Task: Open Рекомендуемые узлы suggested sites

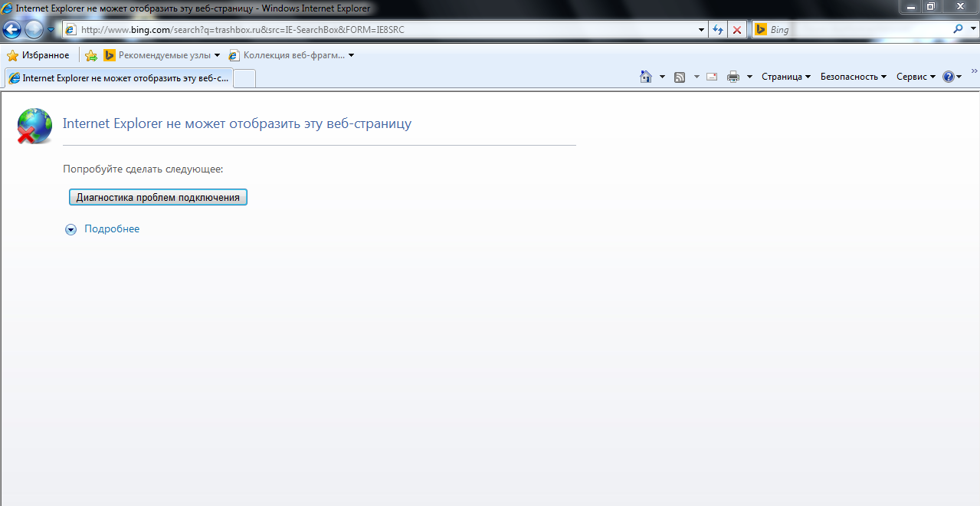Action: [162, 55]
